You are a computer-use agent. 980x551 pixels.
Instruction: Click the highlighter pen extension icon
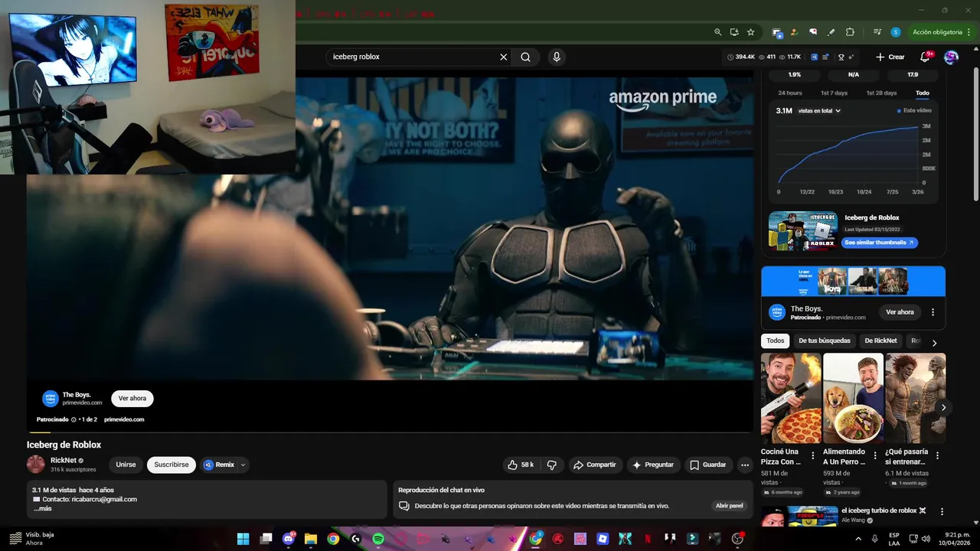pos(831,32)
